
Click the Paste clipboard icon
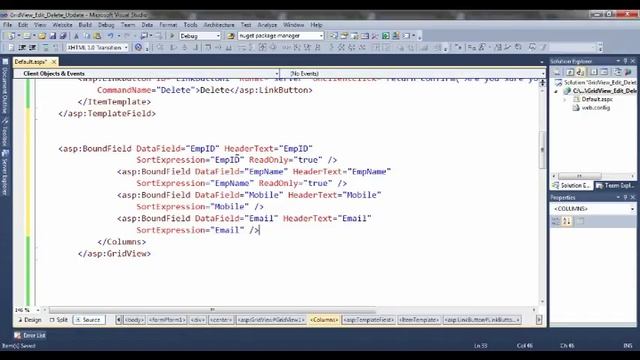point(97,36)
